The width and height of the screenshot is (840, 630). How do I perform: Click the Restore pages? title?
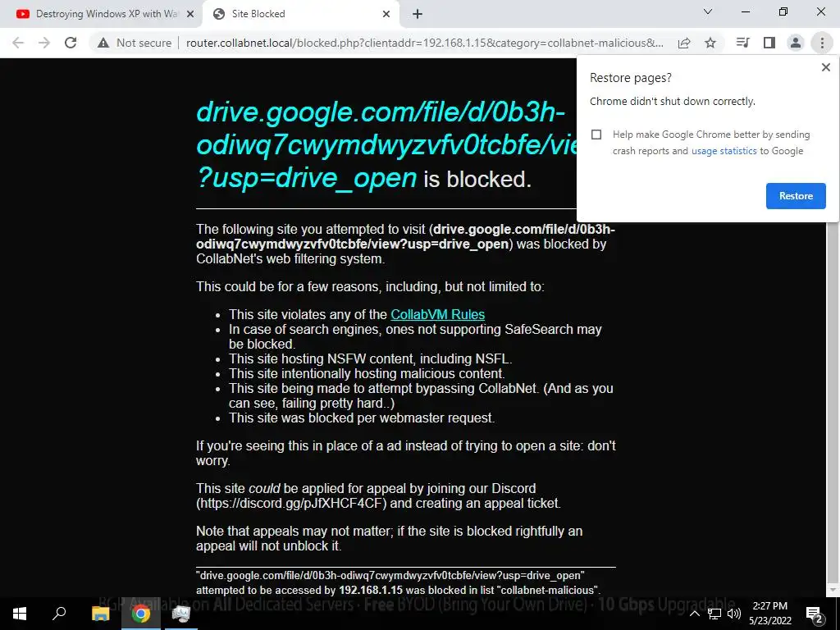pyautogui.click(x=631, y=78)
